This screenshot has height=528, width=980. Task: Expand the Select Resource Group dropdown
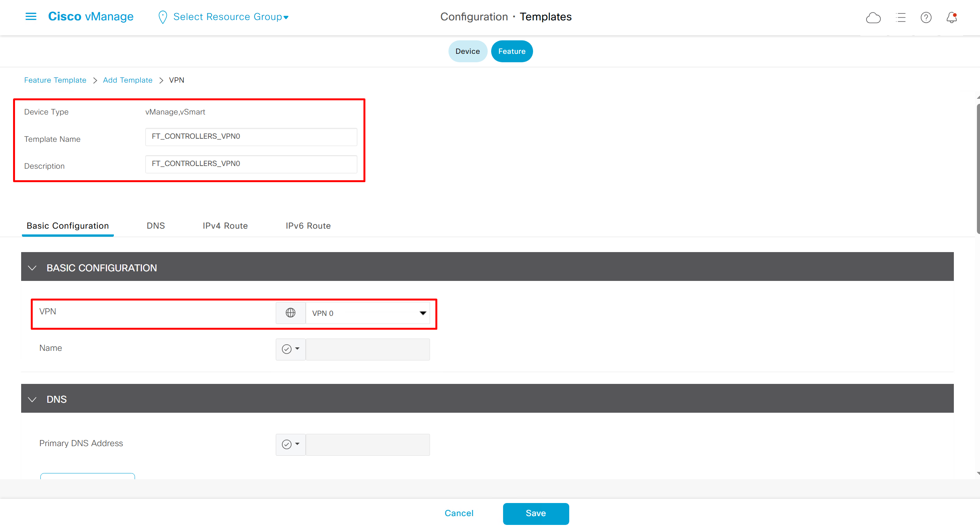(231, 17)
